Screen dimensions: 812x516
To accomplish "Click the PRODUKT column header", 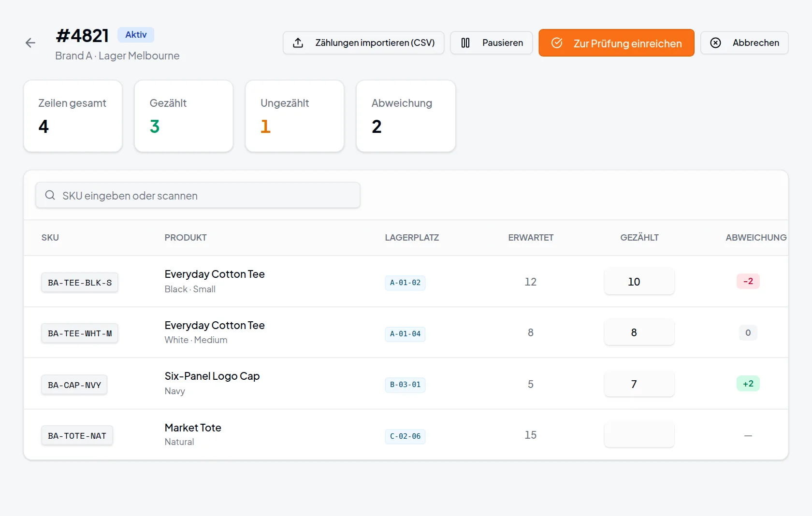I will click(186, 238).
